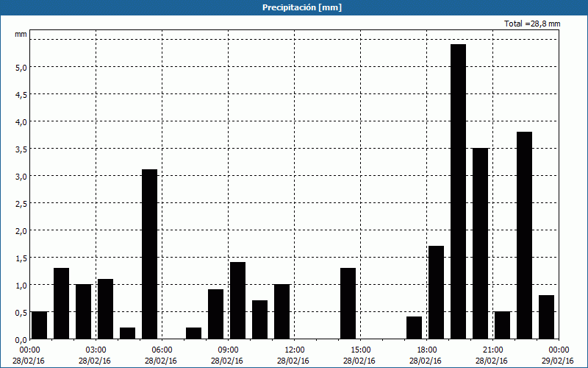Select the bar ending at 12:00
The height and width of the screenshot is (368, 588).
click(x=282, y=311)
